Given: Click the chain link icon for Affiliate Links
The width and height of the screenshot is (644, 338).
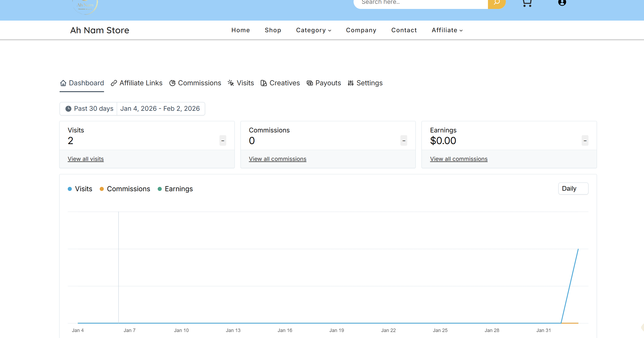Looking at the screenshot, I should [114, 83].
